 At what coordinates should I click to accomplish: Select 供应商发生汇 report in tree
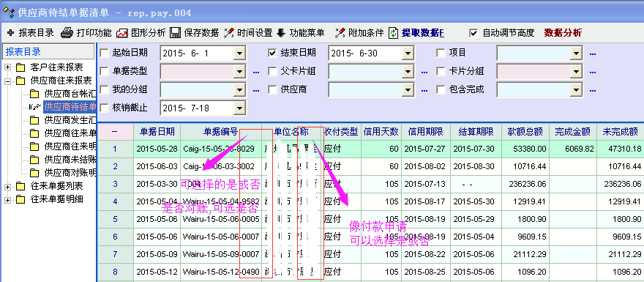coord(70,120)
